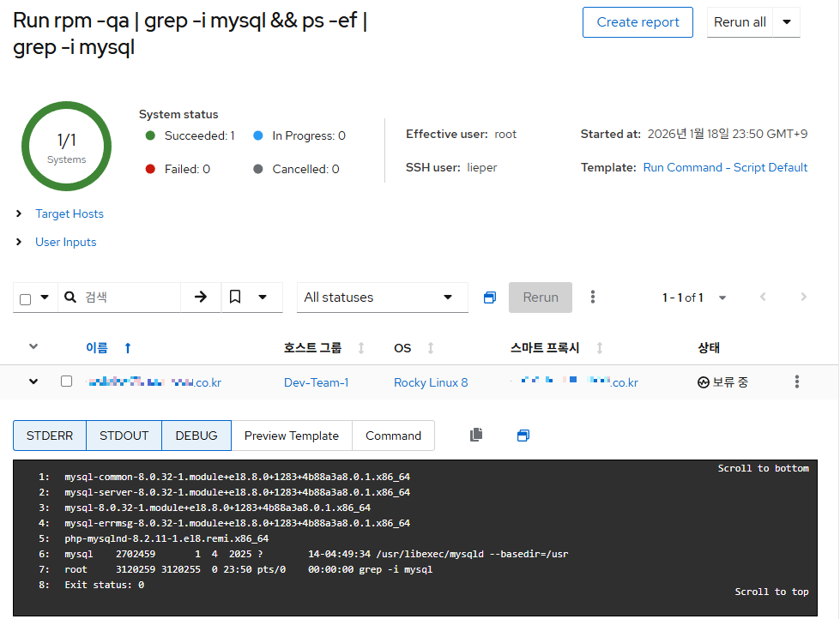Go to next page arrow

pos(803,297)
